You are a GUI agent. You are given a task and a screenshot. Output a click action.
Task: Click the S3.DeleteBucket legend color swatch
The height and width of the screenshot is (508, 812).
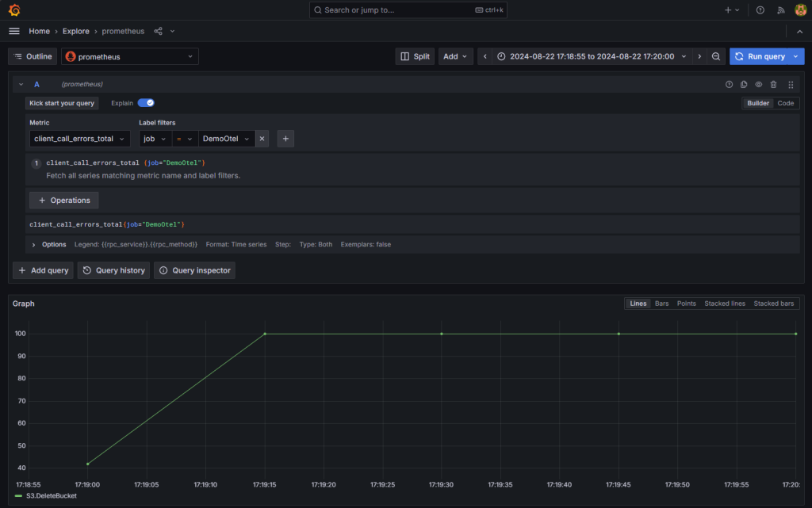[x=18, y=495]
